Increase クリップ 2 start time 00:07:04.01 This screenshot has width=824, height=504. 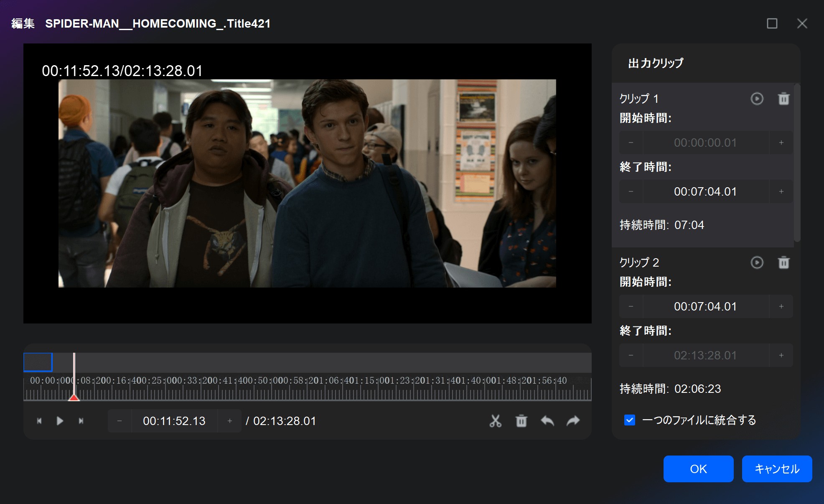click(781, 306)
